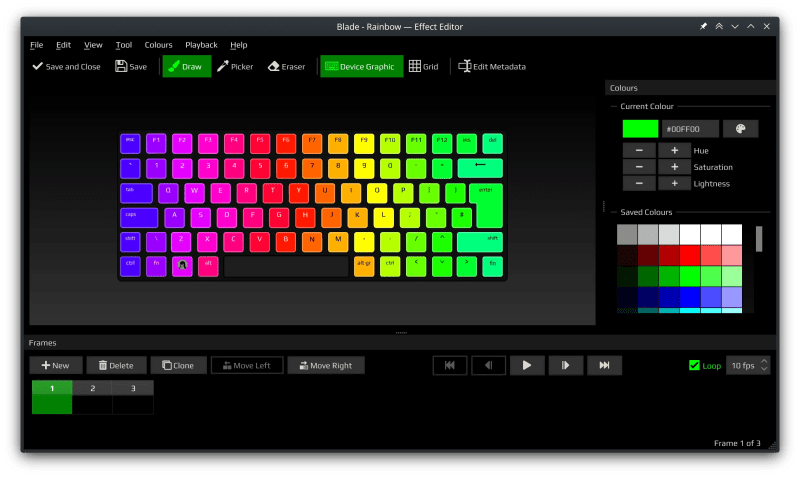Viewport: 800px width, 477px height.
Task: Select frame 2 thumbnail
Action: coord(92,397)
